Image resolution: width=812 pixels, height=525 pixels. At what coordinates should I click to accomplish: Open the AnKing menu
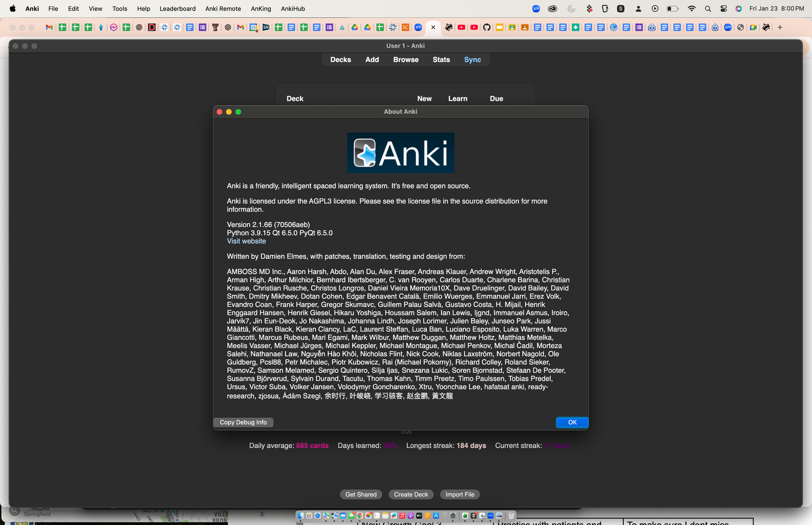(261, 8)
